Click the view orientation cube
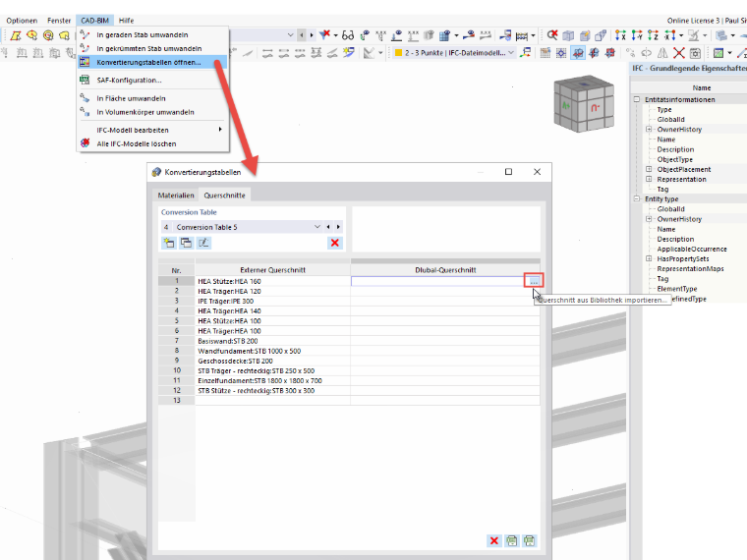 [x=583, y=103]
